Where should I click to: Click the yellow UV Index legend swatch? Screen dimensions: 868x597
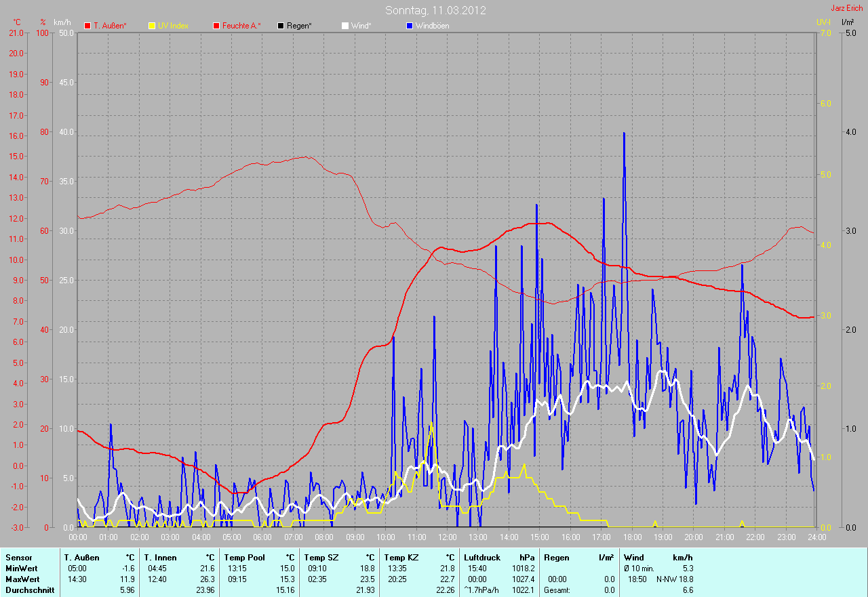pos(152,26)
